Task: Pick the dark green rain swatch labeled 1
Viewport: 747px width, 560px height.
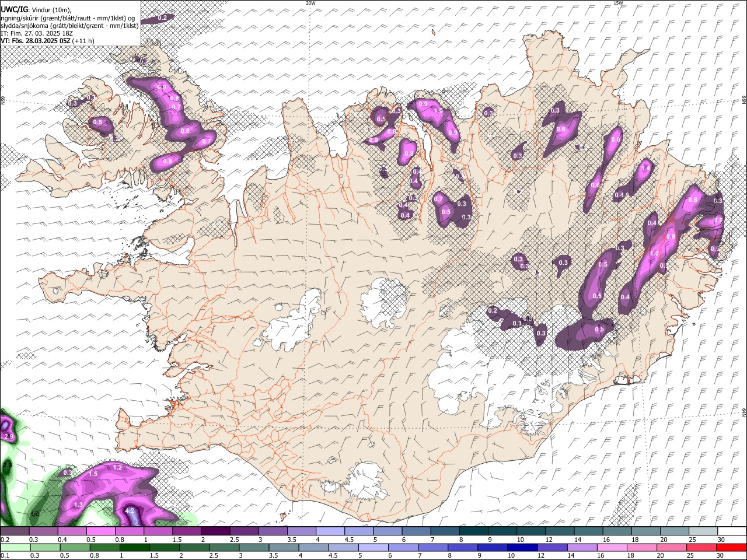Action: [x=134, y=548]
